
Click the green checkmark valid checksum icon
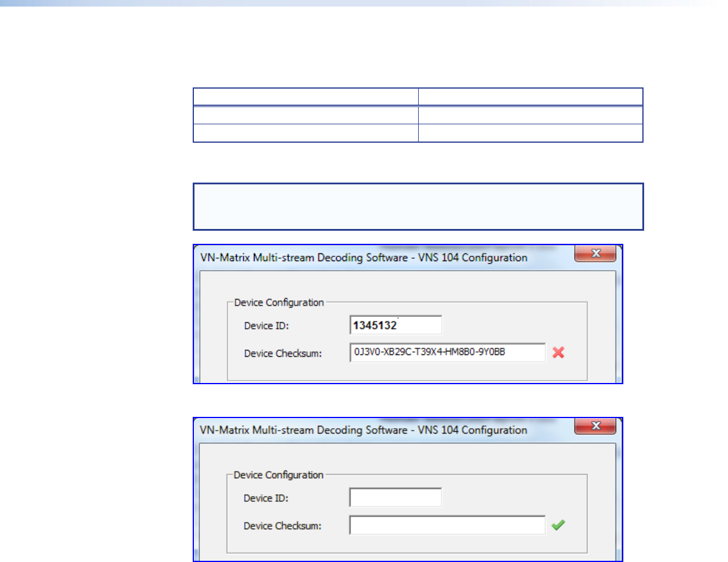pos(558,526)
